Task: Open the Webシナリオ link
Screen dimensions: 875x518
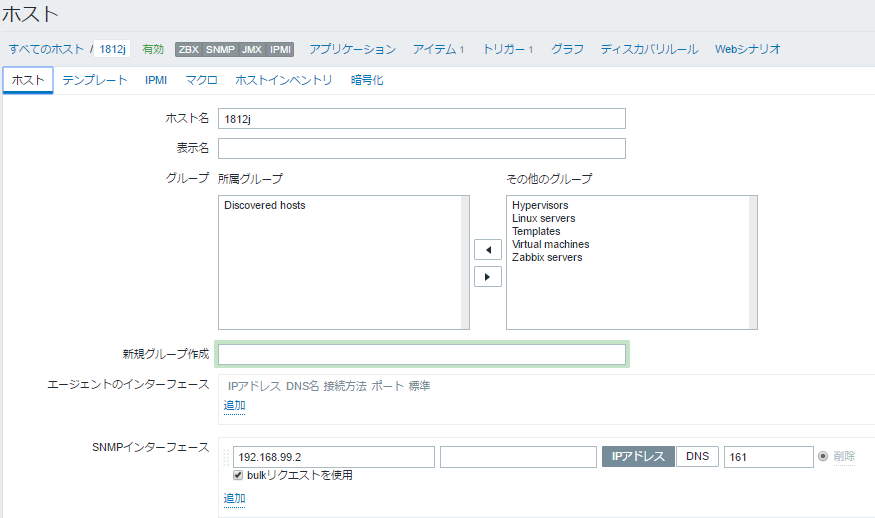Action: tap(748, 49)
